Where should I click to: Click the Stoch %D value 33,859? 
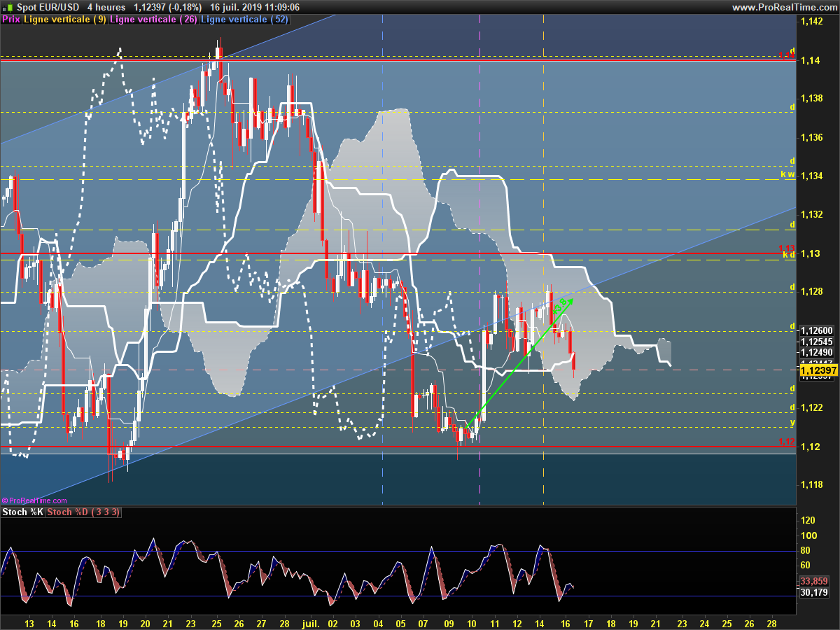pos(813,581)
